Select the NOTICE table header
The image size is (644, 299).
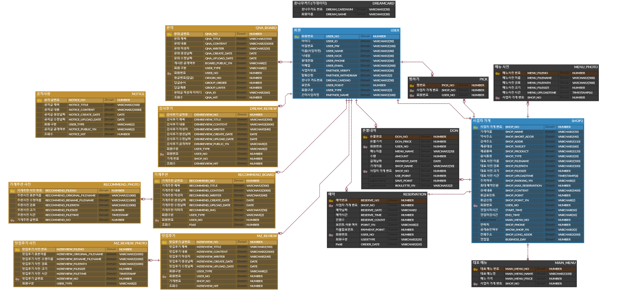point(90,94)
